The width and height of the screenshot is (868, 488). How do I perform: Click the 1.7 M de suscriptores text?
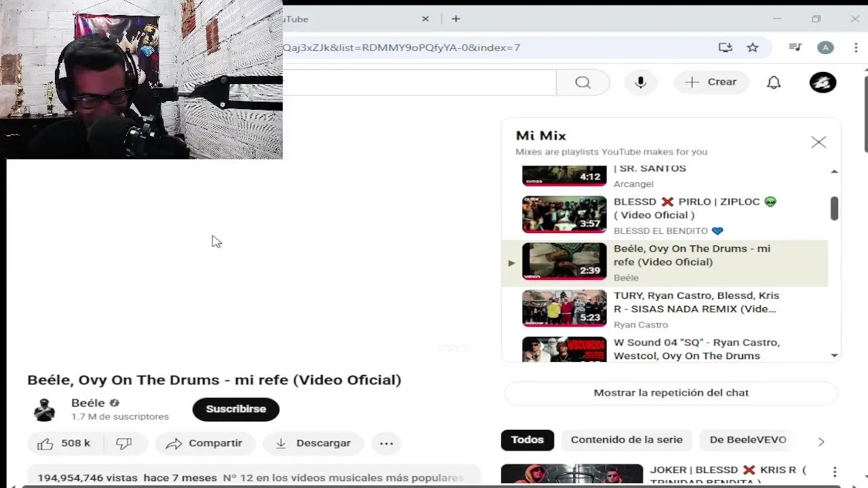[x=120, y=417]
